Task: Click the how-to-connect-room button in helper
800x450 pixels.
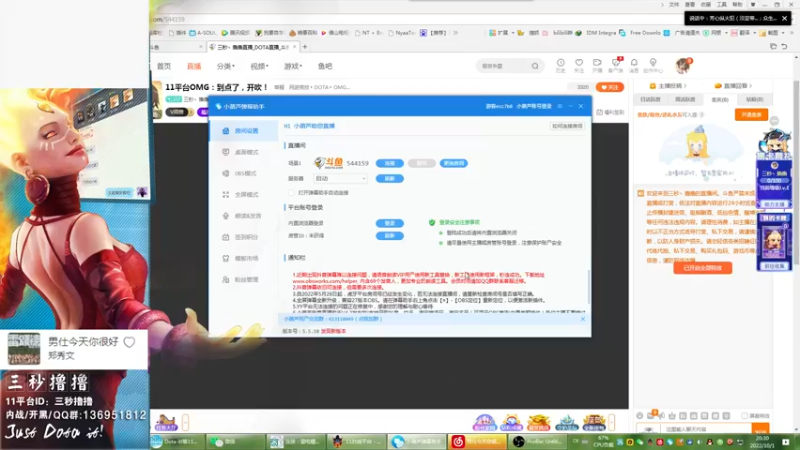Action: pyautogui.click(x=567, y=126)
